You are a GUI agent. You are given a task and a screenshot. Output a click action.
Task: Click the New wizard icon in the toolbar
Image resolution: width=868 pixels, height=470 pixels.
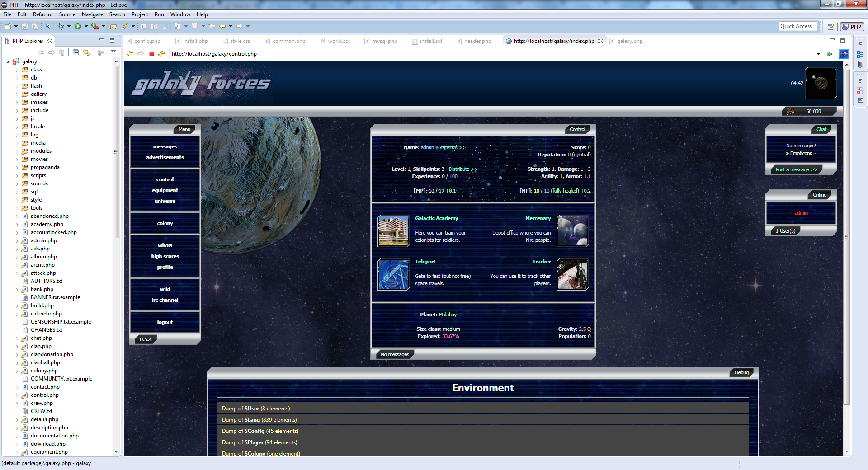pyautogui.click(x=7, y=26)
